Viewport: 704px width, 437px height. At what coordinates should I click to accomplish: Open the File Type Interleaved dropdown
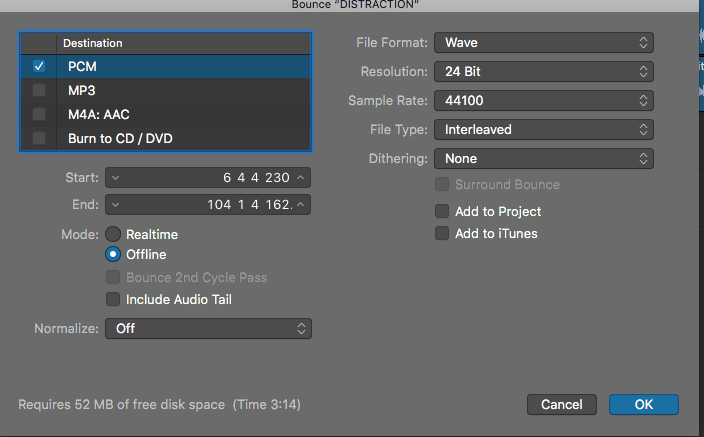click(544, 130)
